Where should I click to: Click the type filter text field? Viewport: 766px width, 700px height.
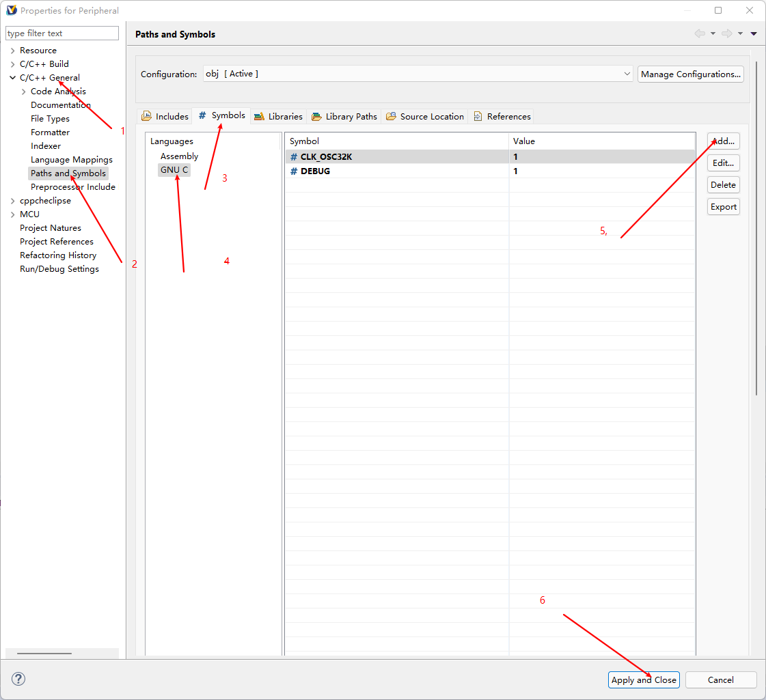pyautogui.click(x=61, y=33)
